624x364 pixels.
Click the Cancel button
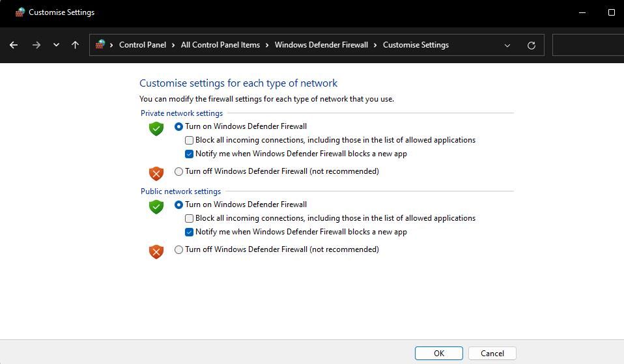[x=492, y=354]
